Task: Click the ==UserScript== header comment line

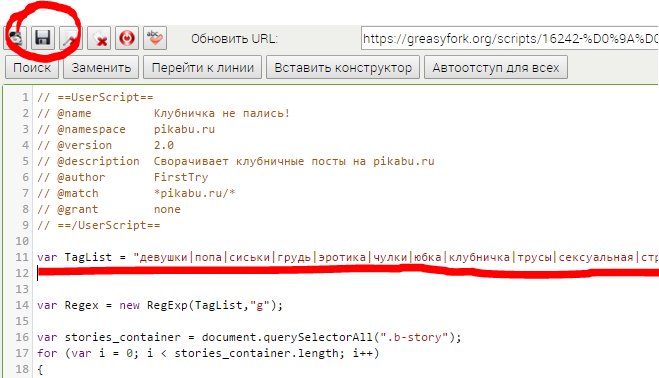Action: pos(95,97)
